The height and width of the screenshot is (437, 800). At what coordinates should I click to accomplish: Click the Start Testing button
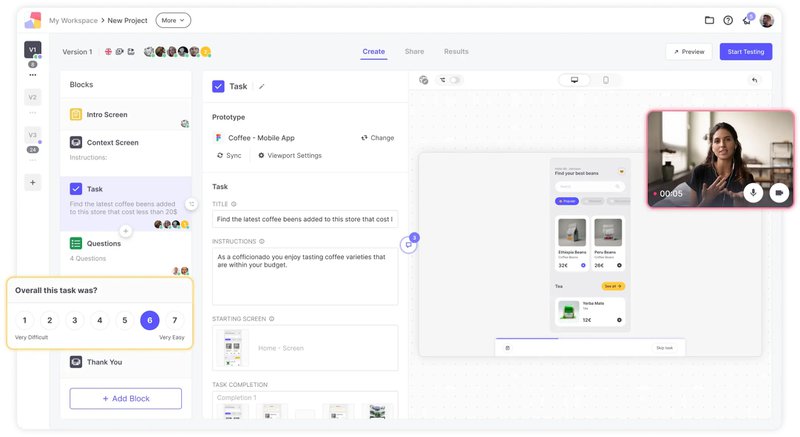click(x=746, y=52)
